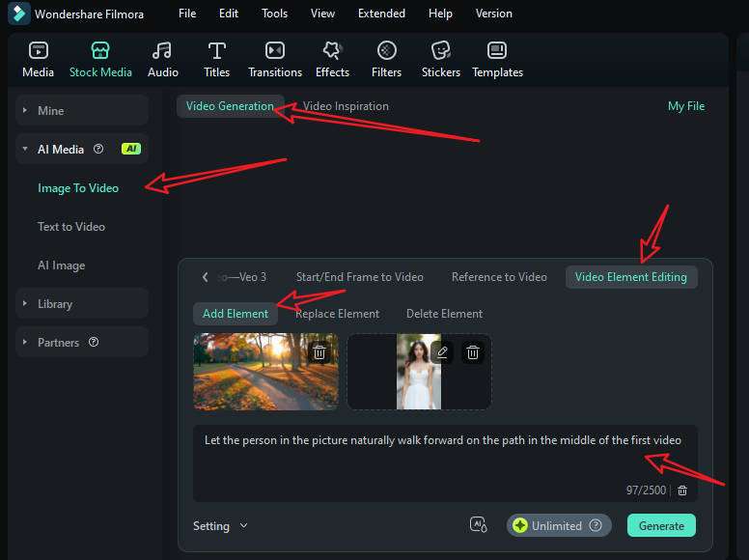The width and height of the screenshot is (749, 560).
Task: Select Start/End Frame to Video tab
Action: point(360,277)
